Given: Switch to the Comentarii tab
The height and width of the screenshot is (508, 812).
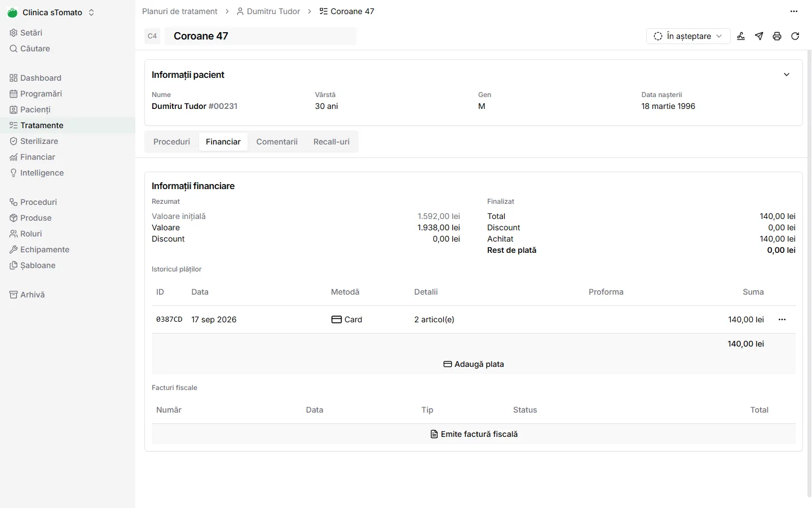Looking at the screenshot, I should [277, 142].
